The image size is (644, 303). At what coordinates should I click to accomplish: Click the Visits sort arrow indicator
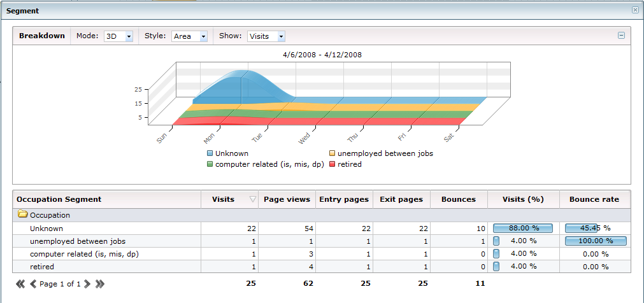(253, 199)
